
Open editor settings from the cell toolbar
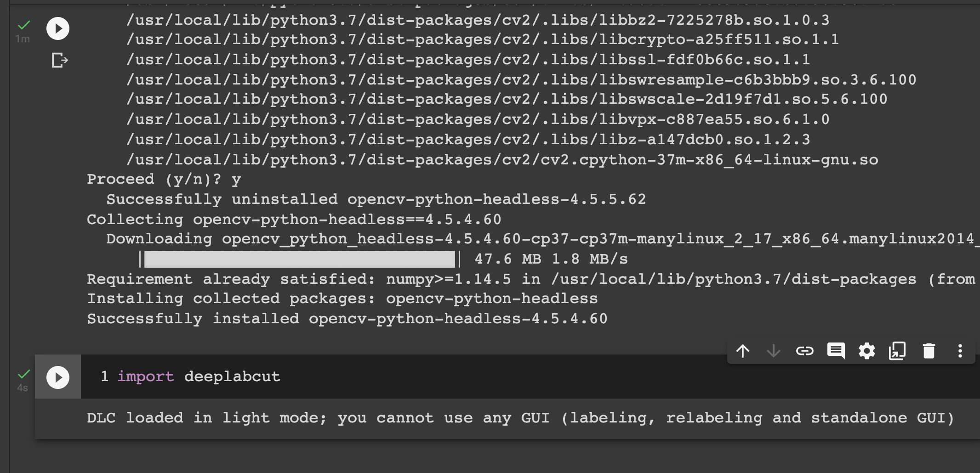tap(867, 351)
